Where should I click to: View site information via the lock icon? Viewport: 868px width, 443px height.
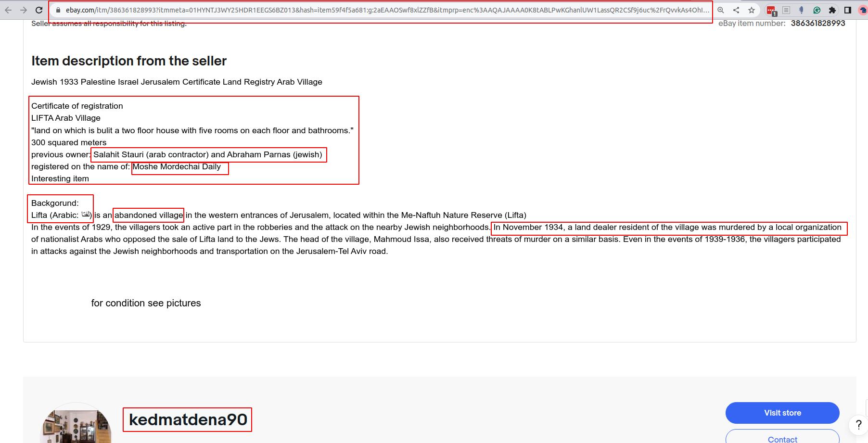click(x=58, y=10)
